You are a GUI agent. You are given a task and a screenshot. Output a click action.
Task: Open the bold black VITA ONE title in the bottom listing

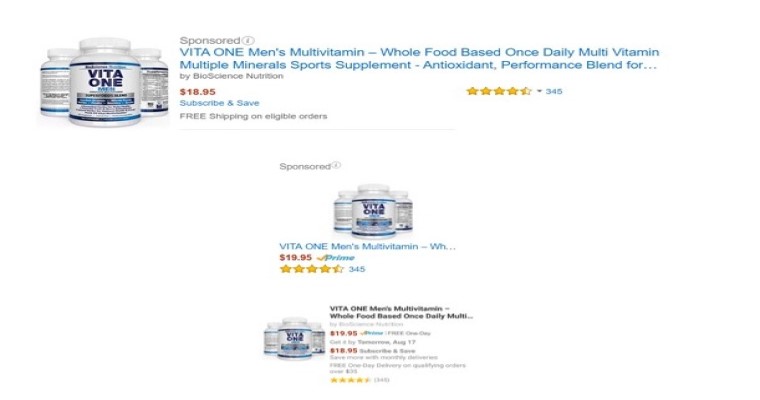(x=401, y=312)
